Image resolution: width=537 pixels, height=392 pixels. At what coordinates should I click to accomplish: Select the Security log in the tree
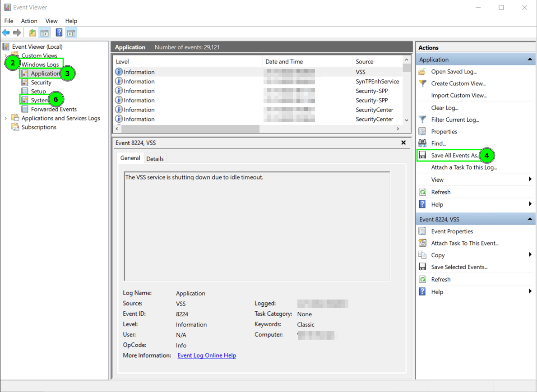tap(41, 82)
